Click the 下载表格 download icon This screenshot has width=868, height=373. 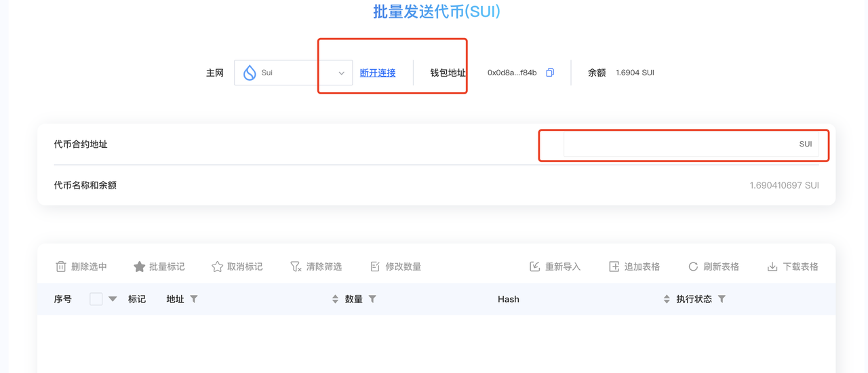772,267
